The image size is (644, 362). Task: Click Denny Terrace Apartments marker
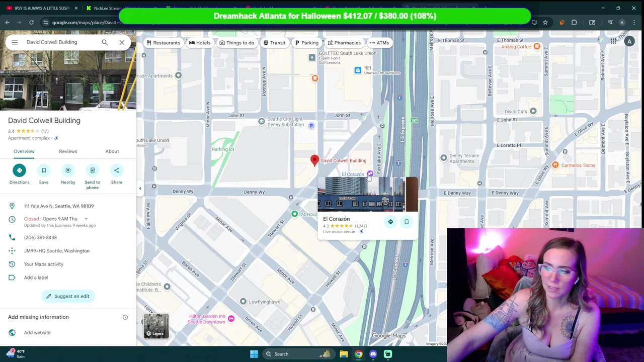(443, 158)
